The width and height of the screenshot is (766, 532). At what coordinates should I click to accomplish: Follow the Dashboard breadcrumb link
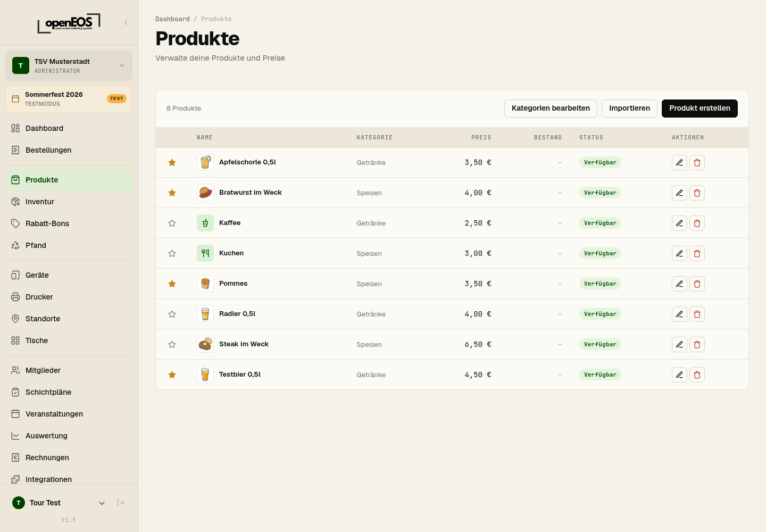(172, 19)
